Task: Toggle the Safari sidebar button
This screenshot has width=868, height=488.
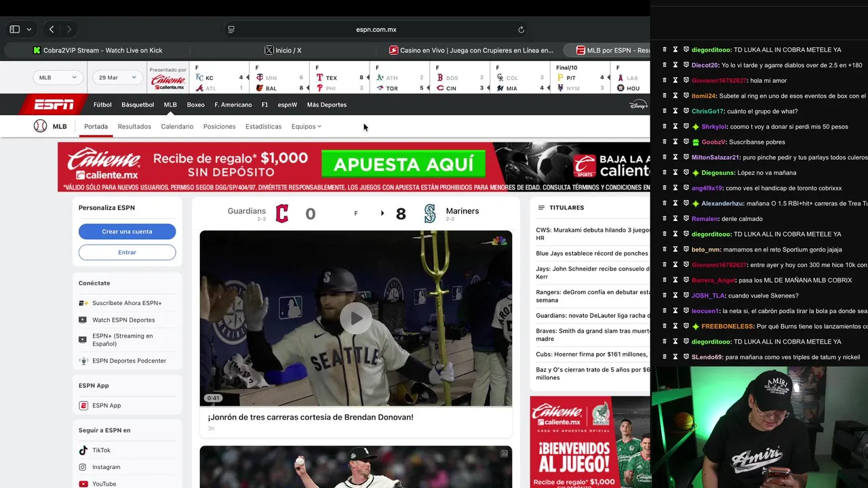Action: coord(14,29)
